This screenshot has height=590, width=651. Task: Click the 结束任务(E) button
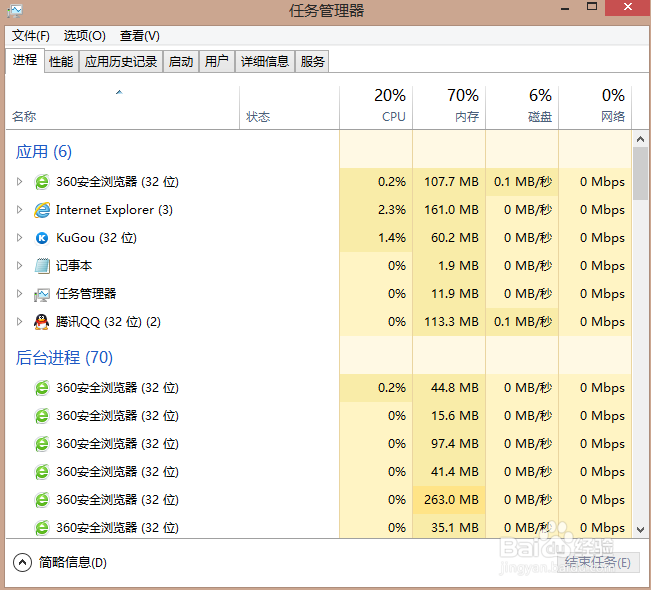(597, 563)
